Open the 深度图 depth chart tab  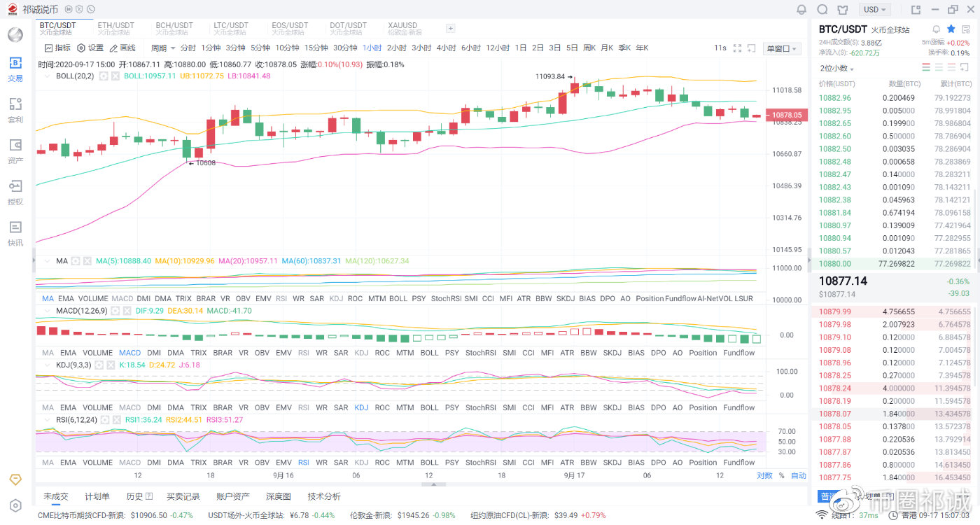click(279, 496)
